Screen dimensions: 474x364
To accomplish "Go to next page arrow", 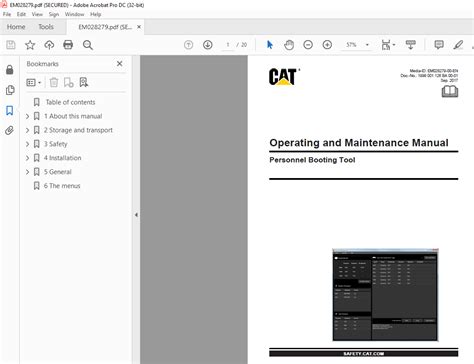I will point(208,45).
